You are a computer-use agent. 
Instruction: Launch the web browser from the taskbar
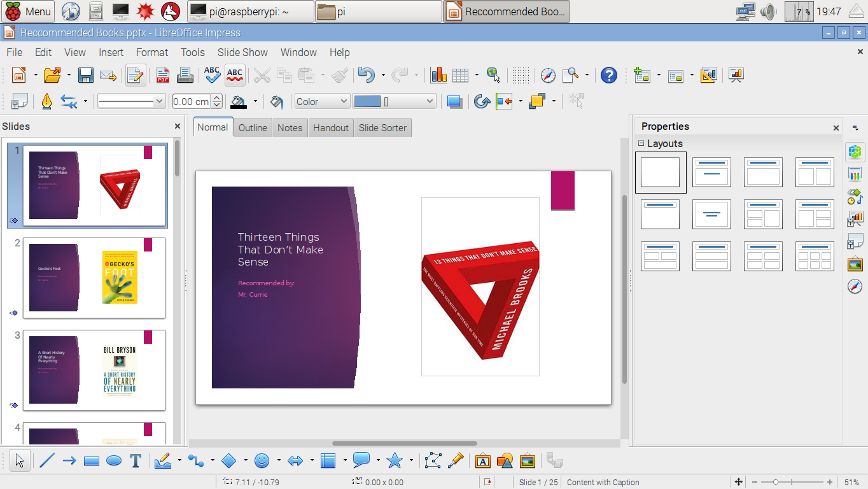[71, 11]
